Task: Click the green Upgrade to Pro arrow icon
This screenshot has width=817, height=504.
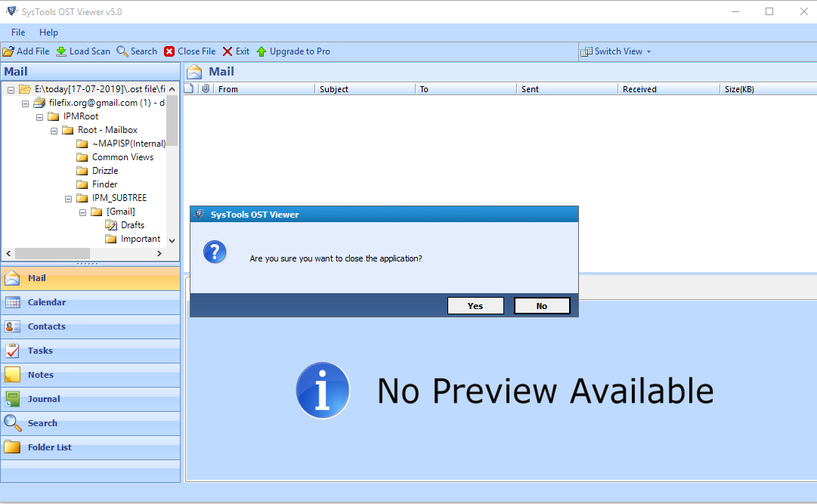Action: point(262,51)
